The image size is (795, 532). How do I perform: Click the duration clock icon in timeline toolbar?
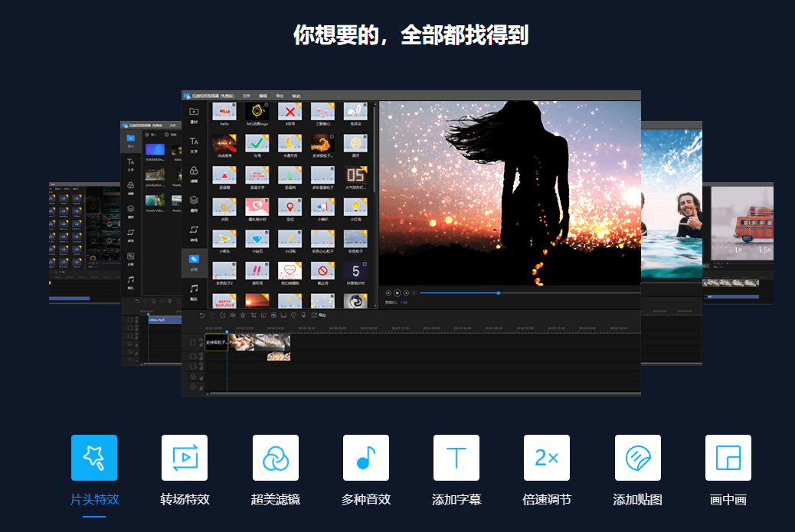(x=293, y=315)
